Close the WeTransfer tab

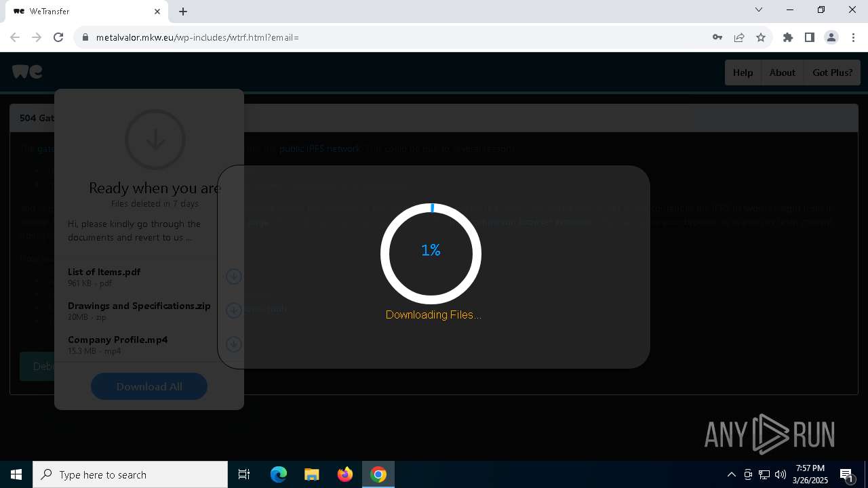tap(157, 12)
